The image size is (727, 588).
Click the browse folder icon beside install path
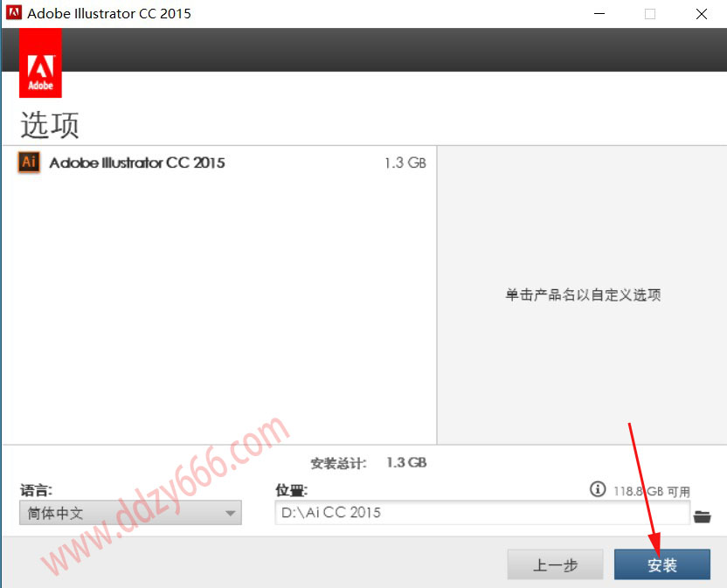pyautogui.click(x=702, y=516)
